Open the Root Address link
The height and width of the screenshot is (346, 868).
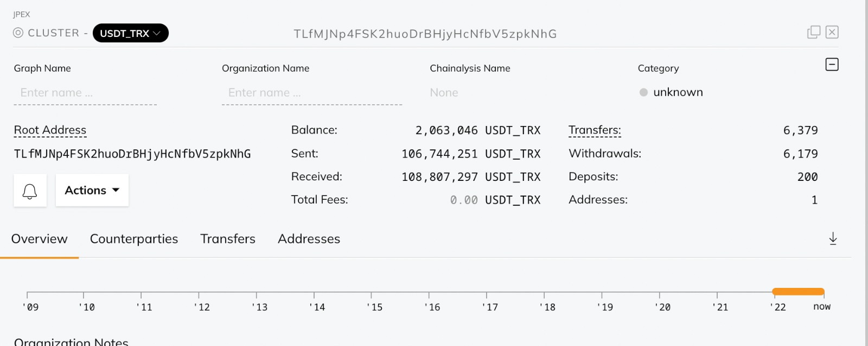(x=50, y=130)
